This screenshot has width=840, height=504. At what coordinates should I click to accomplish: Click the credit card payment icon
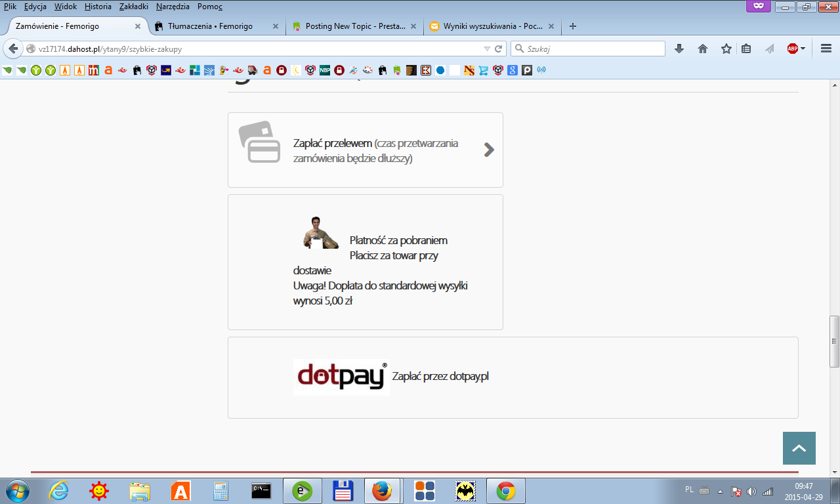pos(259,142)
